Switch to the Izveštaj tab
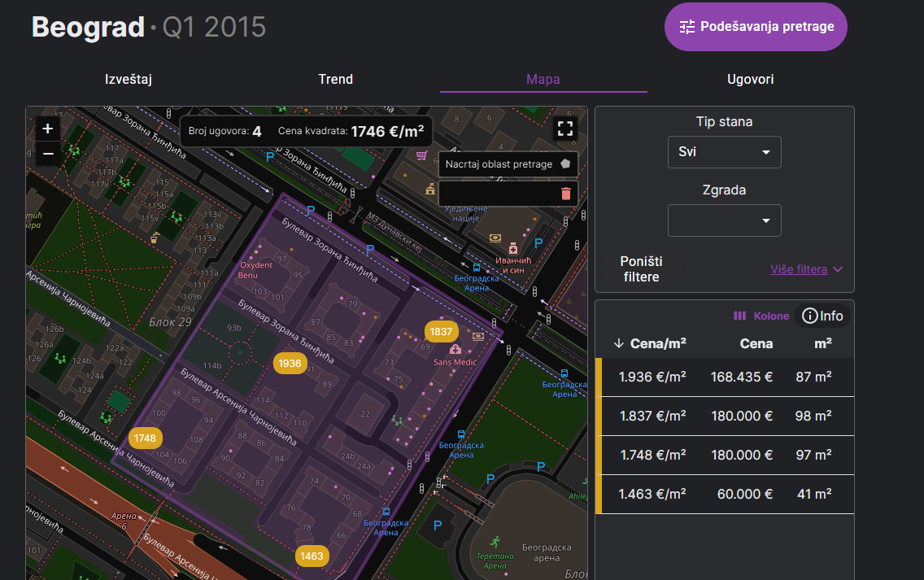Viewport: 924px width, 580px height. point(129,79)
